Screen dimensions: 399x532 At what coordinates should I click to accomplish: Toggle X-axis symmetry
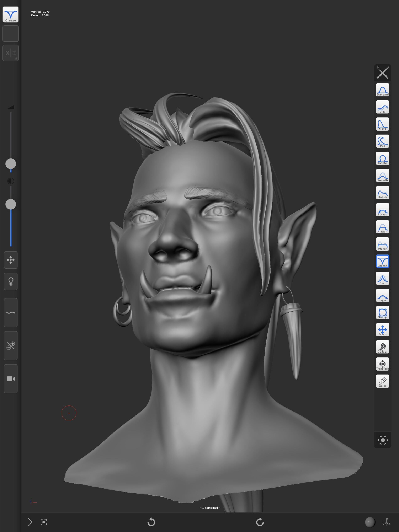coord(11,53)
